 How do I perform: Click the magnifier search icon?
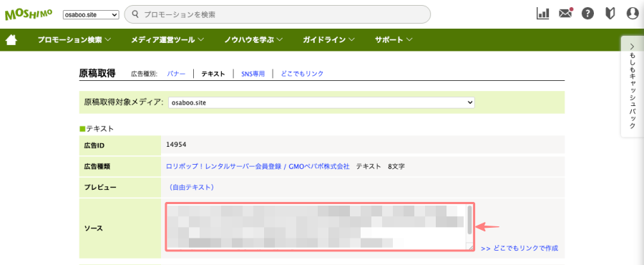click(x=135, y=14)
